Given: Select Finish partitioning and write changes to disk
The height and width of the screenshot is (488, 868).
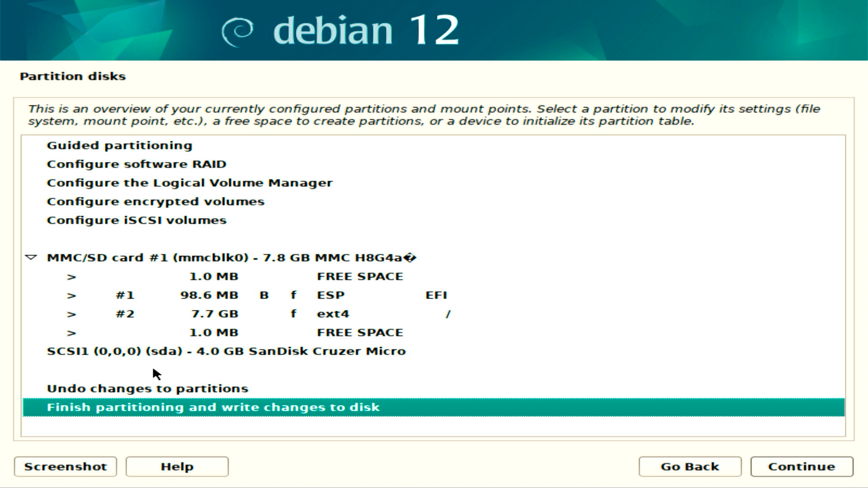Looking at the screenshot, I should 434,407.
